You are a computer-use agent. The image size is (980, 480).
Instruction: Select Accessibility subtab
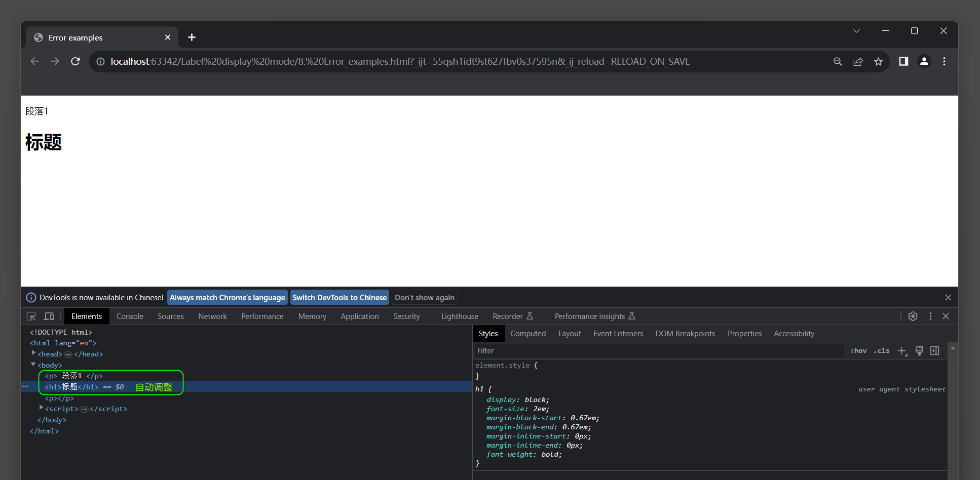794,334
